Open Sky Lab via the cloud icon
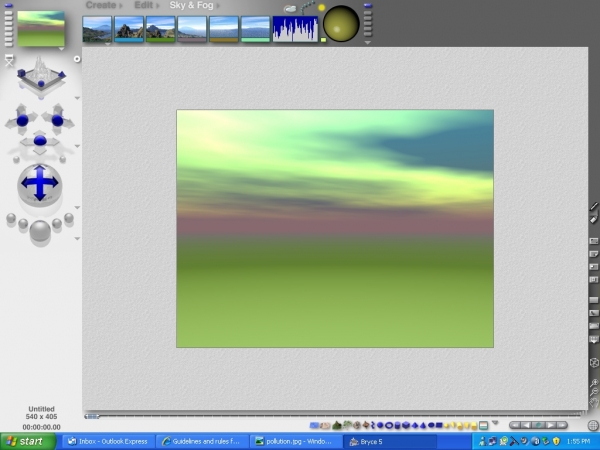 click(290, 9)
